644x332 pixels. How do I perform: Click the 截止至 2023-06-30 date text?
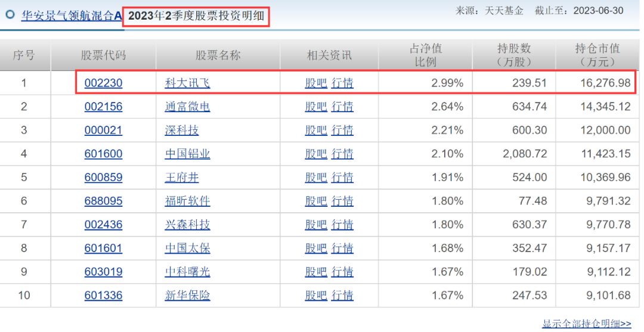coord(579,11)
